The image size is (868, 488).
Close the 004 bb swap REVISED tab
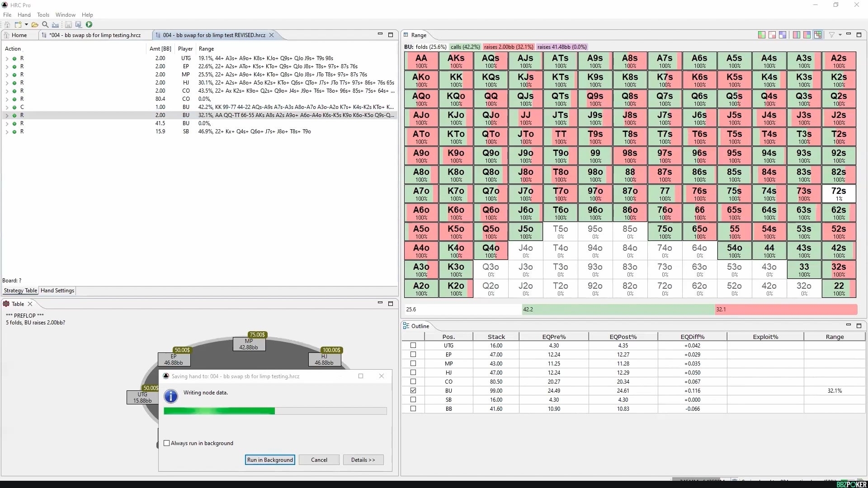271,35
